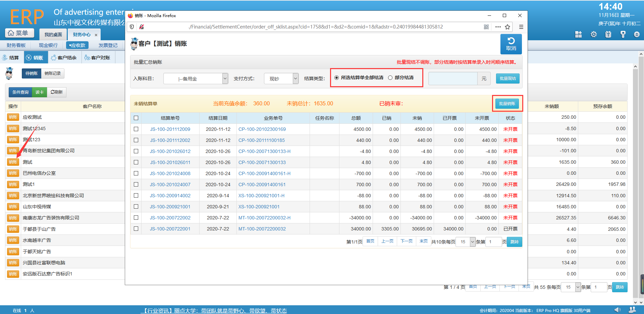Open page actions three-dot menu

click(498, 27)
